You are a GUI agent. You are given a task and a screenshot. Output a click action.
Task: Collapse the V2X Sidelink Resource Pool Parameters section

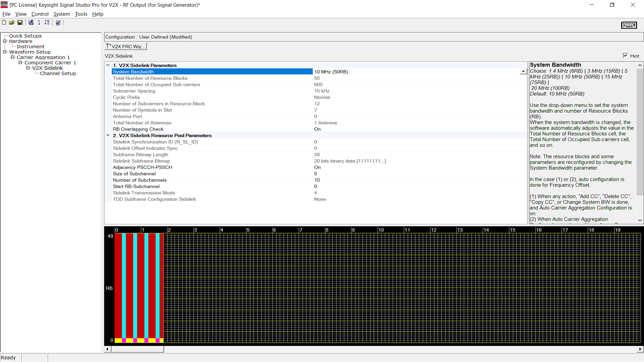coord(108,135)
